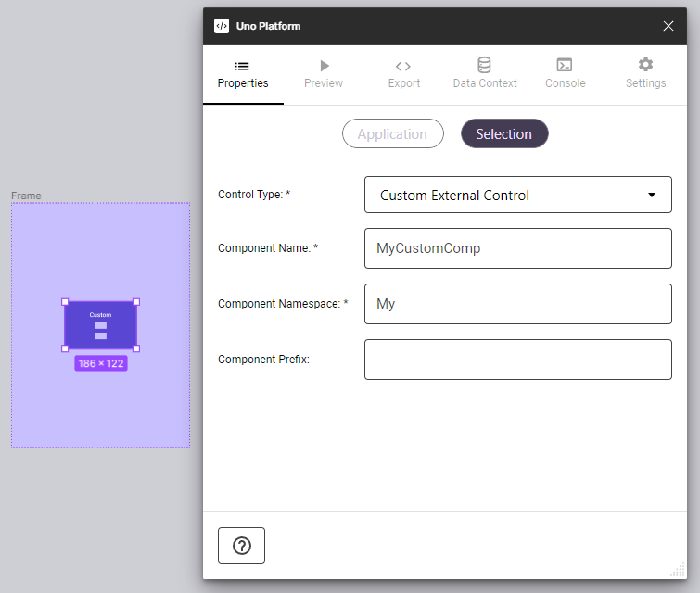Click the Component Name input field
Image resolution: width=700 pixels, height=593 pixels.
(517, 248)
